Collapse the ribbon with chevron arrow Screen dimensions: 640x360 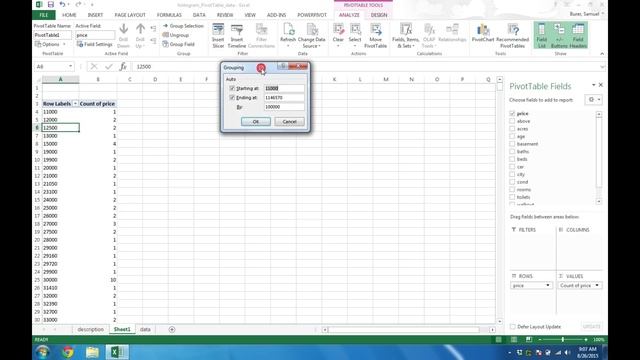coord(602,53)
